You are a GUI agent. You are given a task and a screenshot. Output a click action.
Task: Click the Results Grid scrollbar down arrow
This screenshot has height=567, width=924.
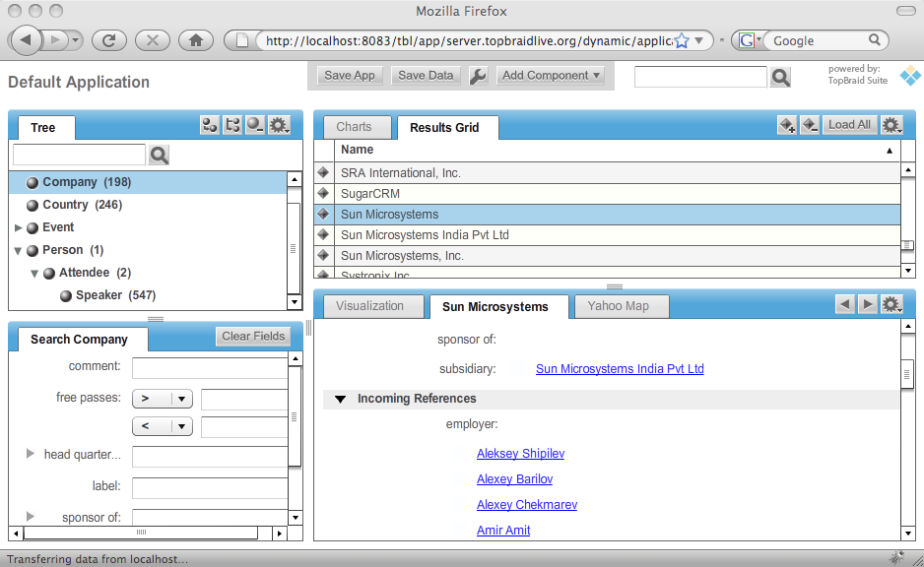tap(908, 271)
